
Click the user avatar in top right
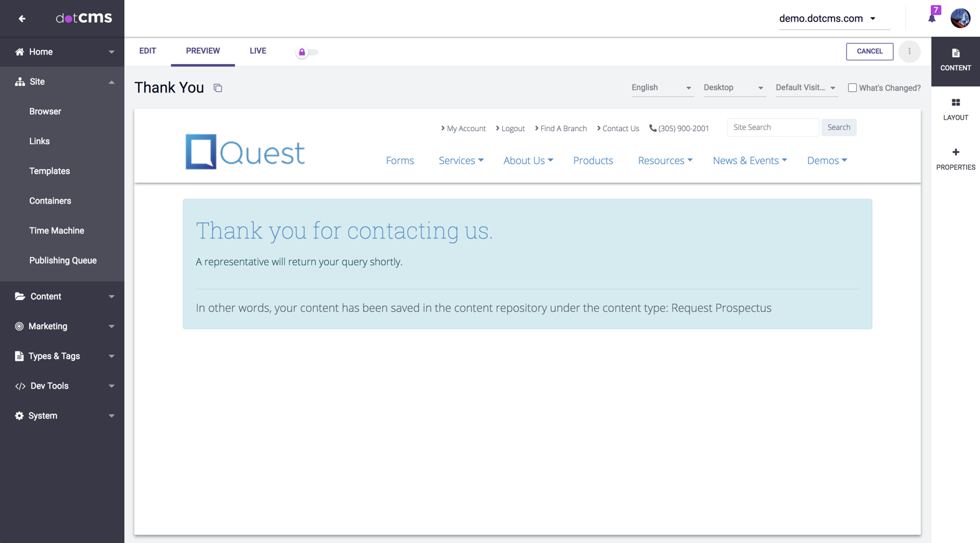(960, 18)
